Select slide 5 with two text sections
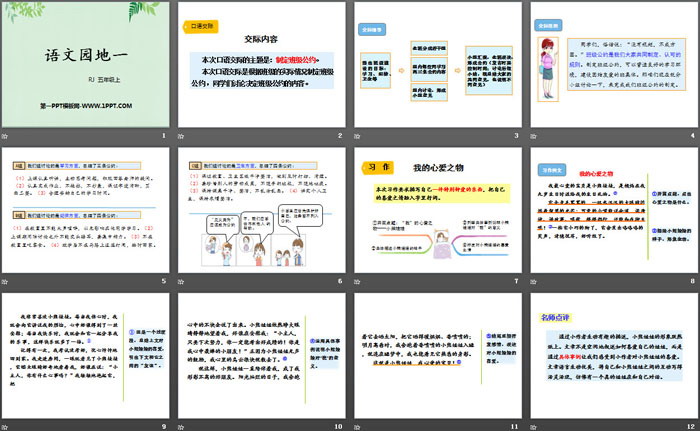Image resolution: width=700 pixels, height=431 pixels. (x=86, y=210)
